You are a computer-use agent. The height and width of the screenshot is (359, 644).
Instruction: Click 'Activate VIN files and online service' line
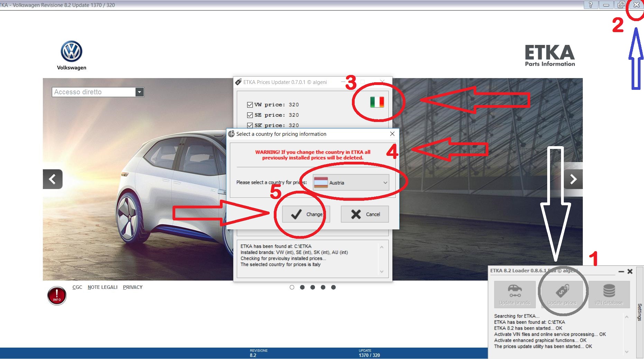(550, 334)
